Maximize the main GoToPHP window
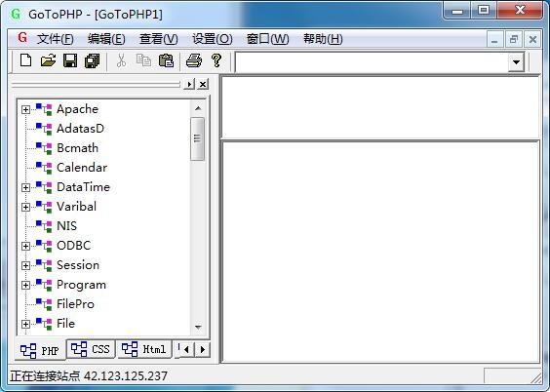Screen dimensions: 550x392 pos(484,10)
